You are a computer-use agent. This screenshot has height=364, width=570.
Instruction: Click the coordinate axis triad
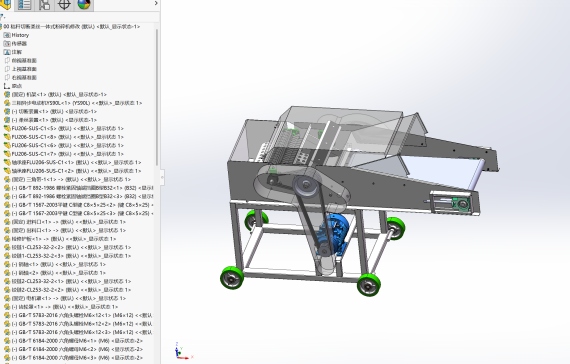pyautogui.click(x=182, y=351)
